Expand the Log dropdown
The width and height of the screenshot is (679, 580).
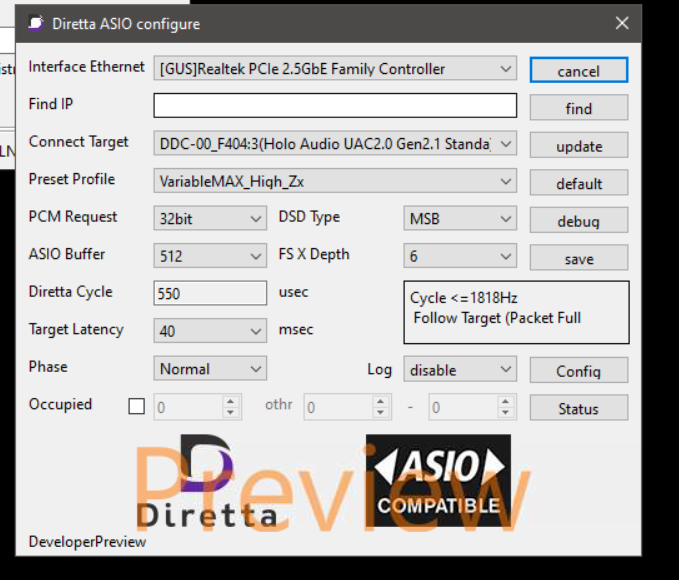tap(460, 370)
